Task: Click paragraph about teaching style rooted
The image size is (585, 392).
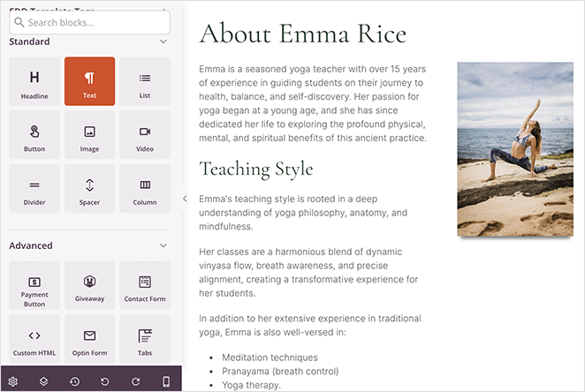Action: point(303,213)
